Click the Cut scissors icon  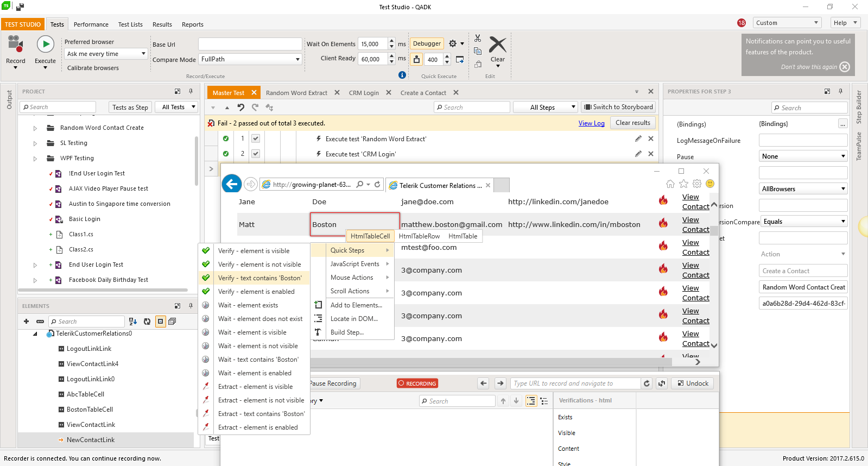point(478,38)
